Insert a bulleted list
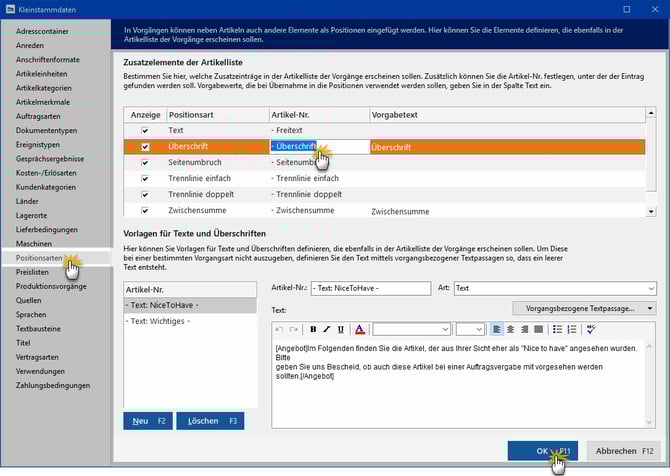670x476 pixels. 558,329
